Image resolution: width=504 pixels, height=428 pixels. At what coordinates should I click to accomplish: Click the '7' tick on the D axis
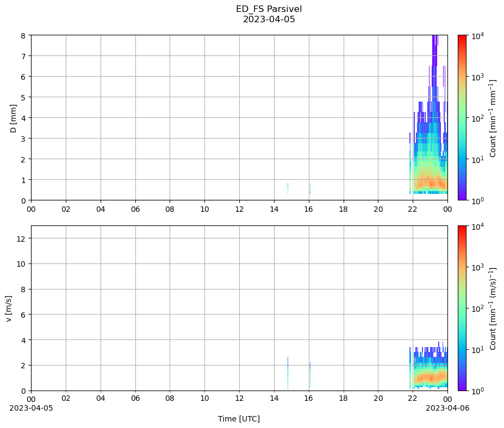point(23,56)
